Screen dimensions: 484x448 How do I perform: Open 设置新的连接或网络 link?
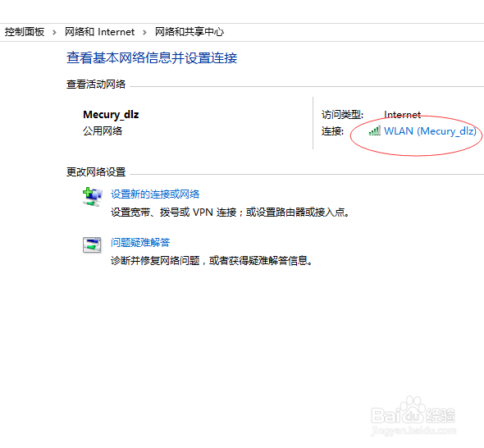(x=155, y=194)
